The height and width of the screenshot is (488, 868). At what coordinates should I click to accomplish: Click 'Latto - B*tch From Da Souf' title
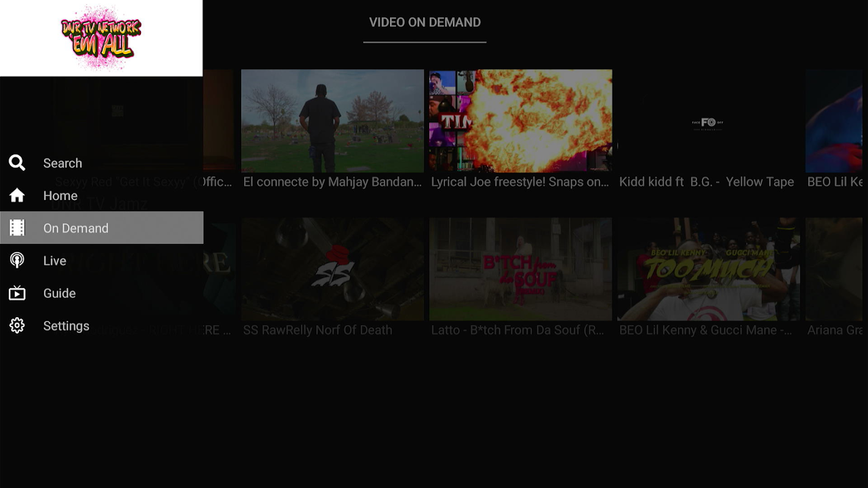click(x=518, y=330)
